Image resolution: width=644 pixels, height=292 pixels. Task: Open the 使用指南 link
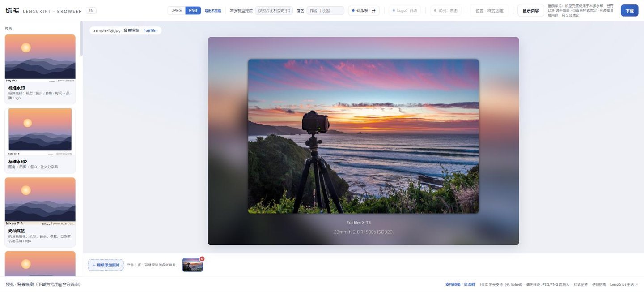click(599, 284)
